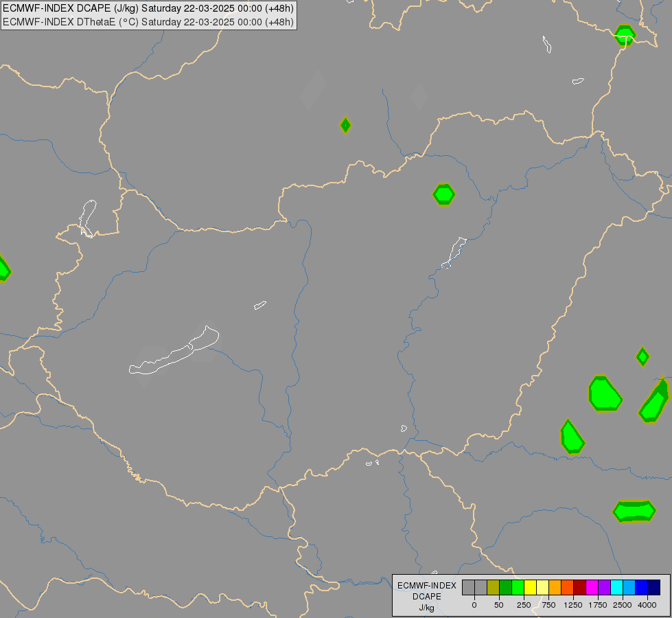Click the legend value 0

click(474, 605)
